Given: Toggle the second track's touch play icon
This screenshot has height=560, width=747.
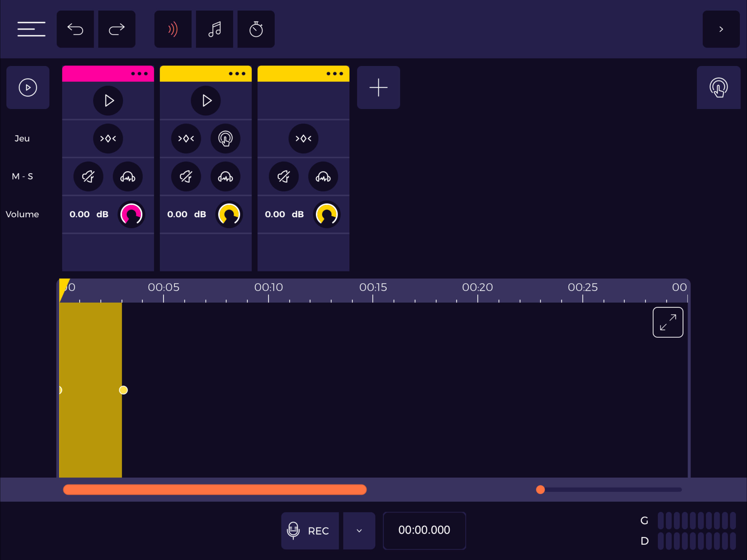Looking at the screenshot, I should (225, 138).
